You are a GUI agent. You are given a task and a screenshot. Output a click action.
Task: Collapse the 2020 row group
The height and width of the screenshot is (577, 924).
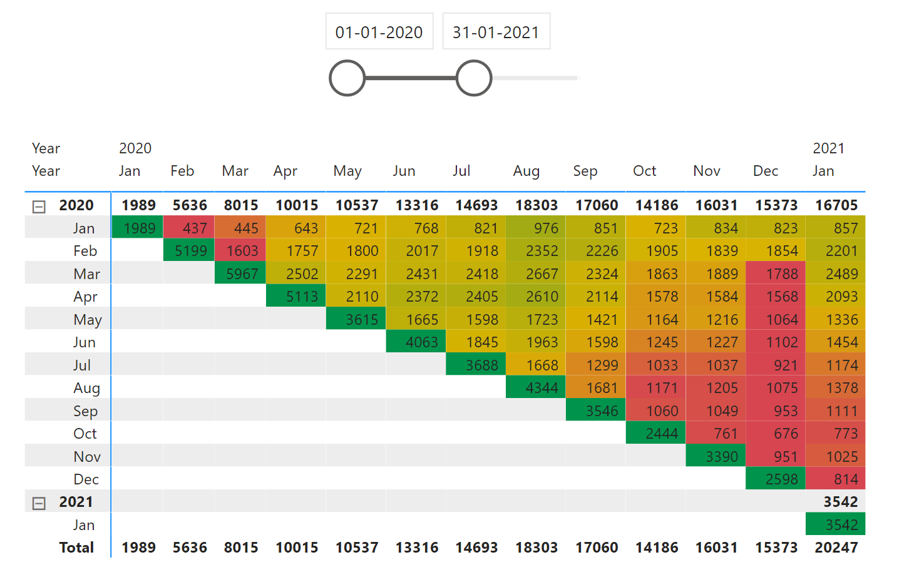click(39, 207)
